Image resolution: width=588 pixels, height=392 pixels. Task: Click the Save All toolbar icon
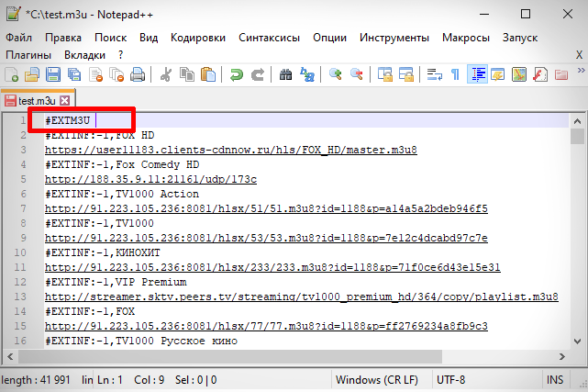coord(74,74)
